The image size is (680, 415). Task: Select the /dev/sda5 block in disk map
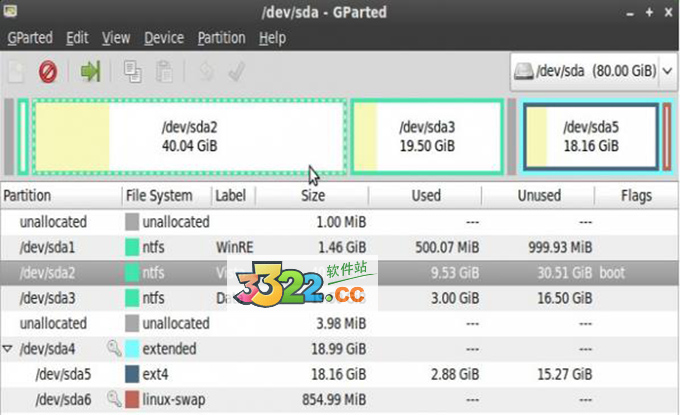tap(590, 137)
